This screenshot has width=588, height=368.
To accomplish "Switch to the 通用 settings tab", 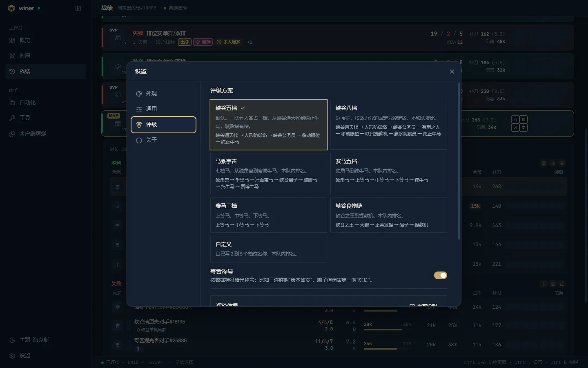I will [x=163, y=109].
